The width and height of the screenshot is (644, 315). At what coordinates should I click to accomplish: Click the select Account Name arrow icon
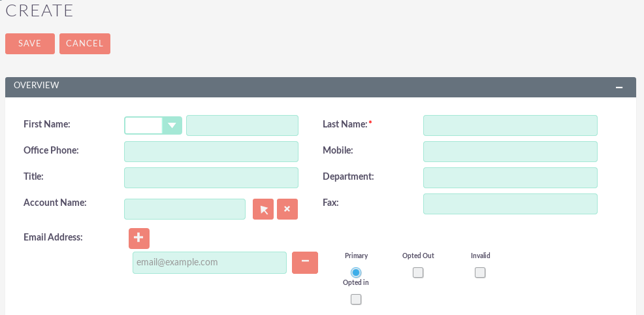[263, 209]
